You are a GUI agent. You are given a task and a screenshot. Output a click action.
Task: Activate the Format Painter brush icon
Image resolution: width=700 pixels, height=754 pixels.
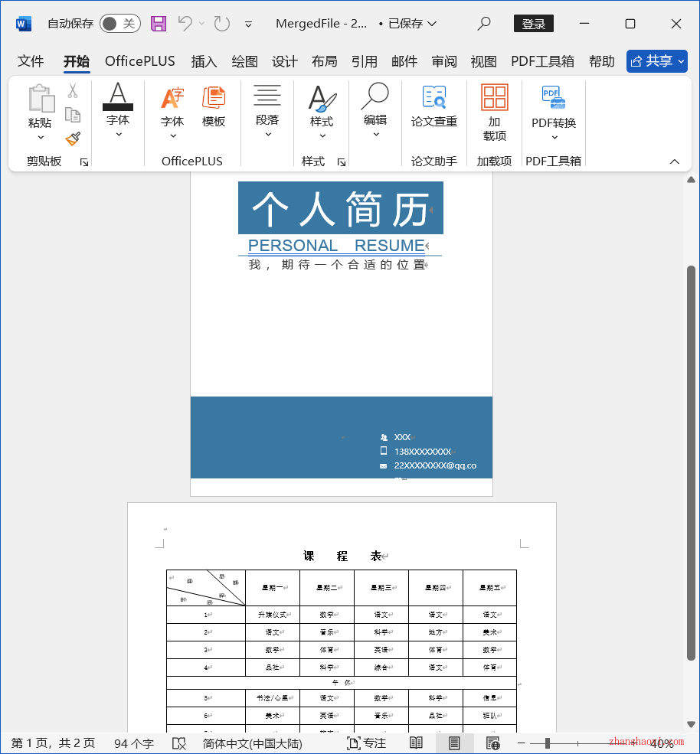73,138
